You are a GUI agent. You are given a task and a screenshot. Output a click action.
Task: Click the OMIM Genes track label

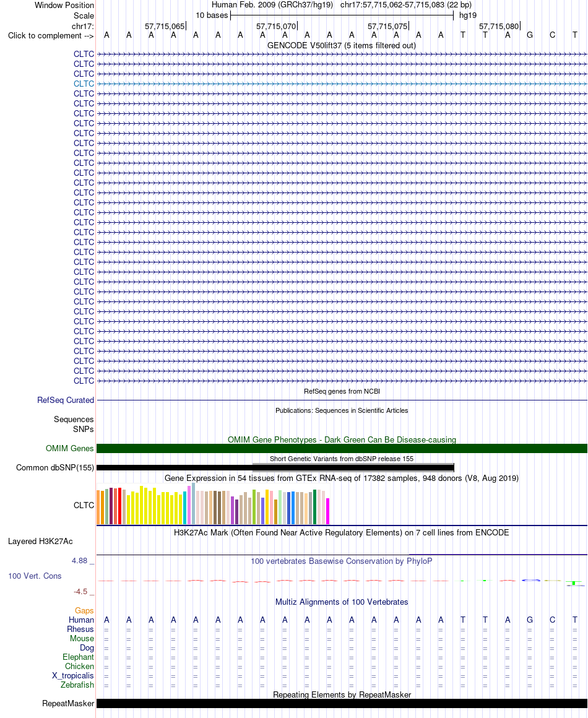(x=69, y=449)
